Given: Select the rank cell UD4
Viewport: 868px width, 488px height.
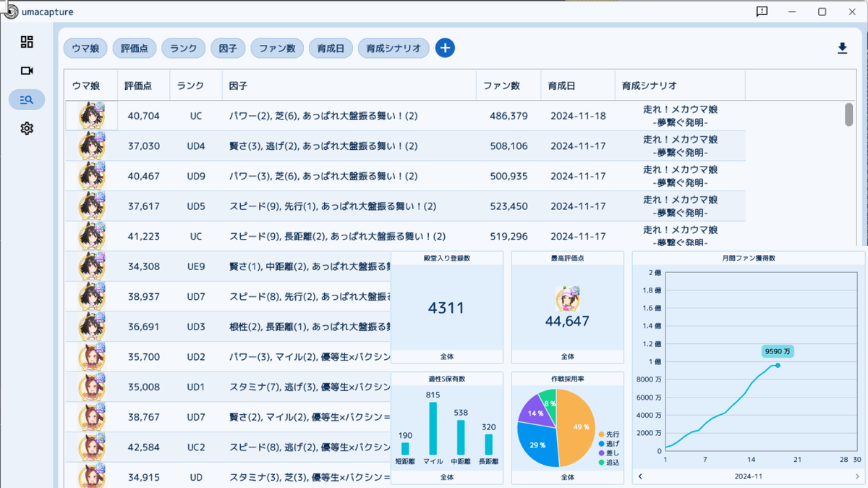Looking at the screenshot, I should click(x=196, y=146).
